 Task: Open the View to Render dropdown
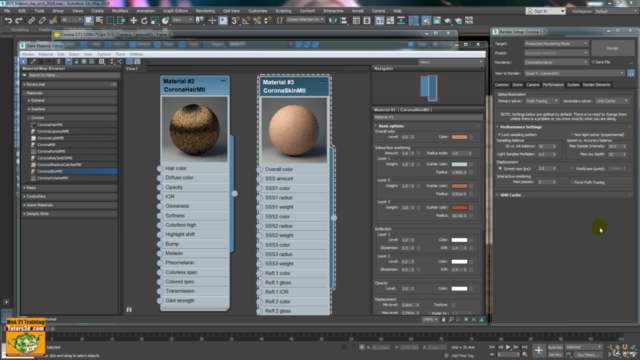pyautogui.click(x=574, y=73)
